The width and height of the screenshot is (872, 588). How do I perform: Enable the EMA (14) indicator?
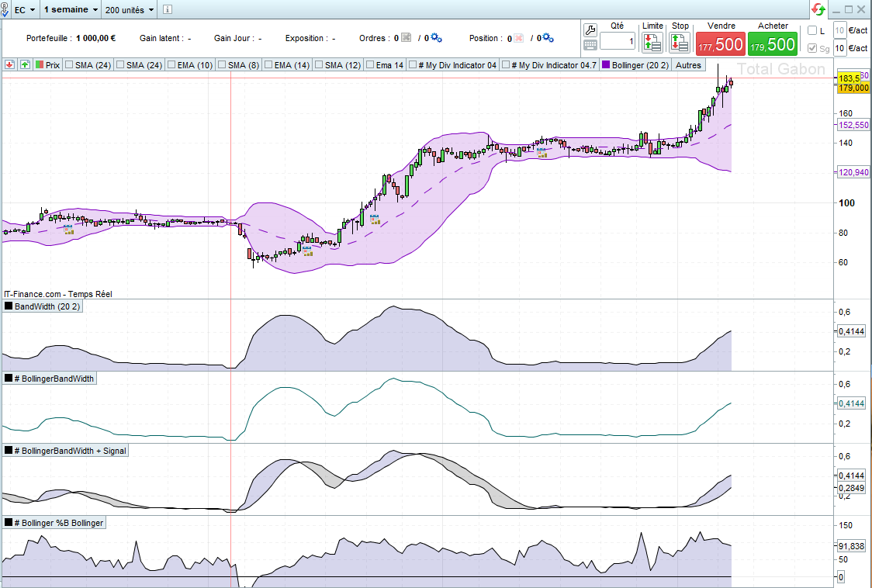268,65
